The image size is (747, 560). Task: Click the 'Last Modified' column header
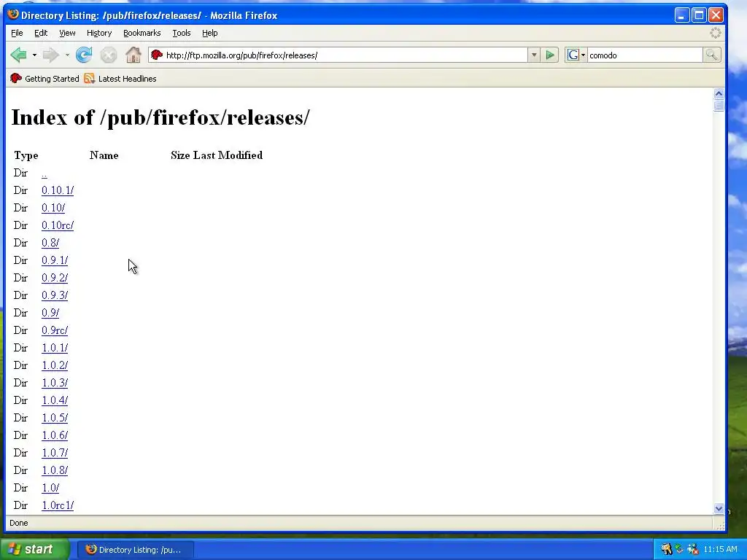pos(228,155)
